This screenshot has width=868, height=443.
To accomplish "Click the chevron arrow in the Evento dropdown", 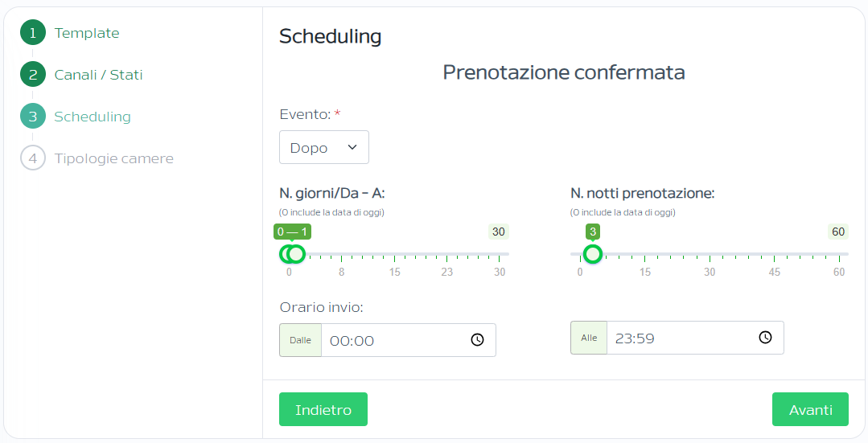I will coord(352,147).
